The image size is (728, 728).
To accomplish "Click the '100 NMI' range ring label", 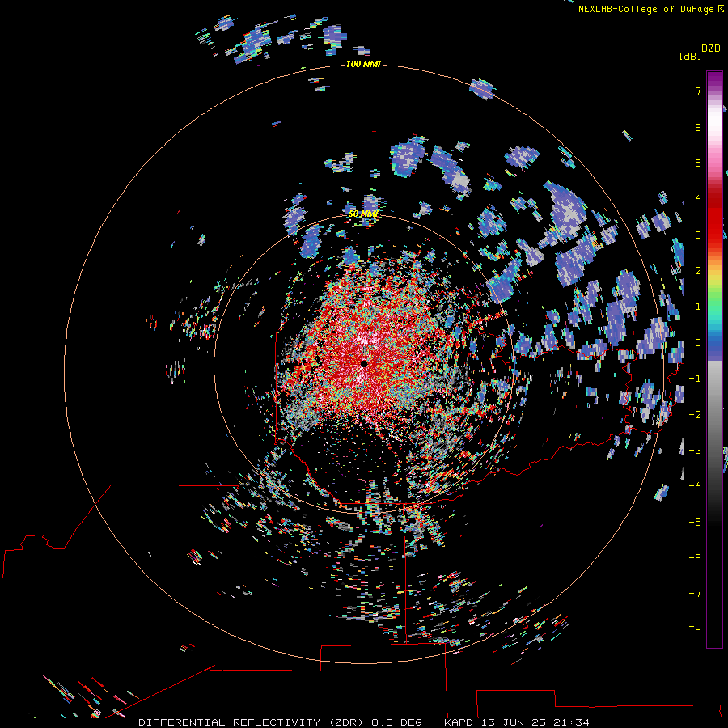I will (363, 64).
